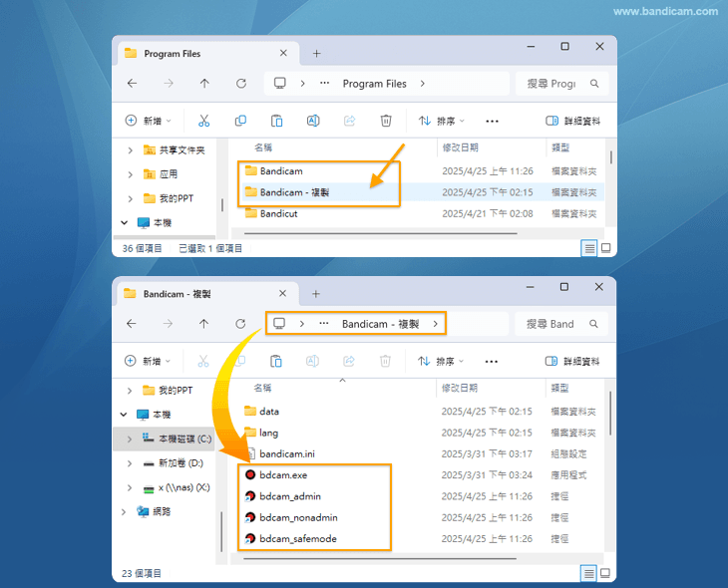Image resolution: width=728 pixels, height=588 pixels.
Task: Click search magnifier in Bandicam - 複製 window
Action: pos(593,324)
